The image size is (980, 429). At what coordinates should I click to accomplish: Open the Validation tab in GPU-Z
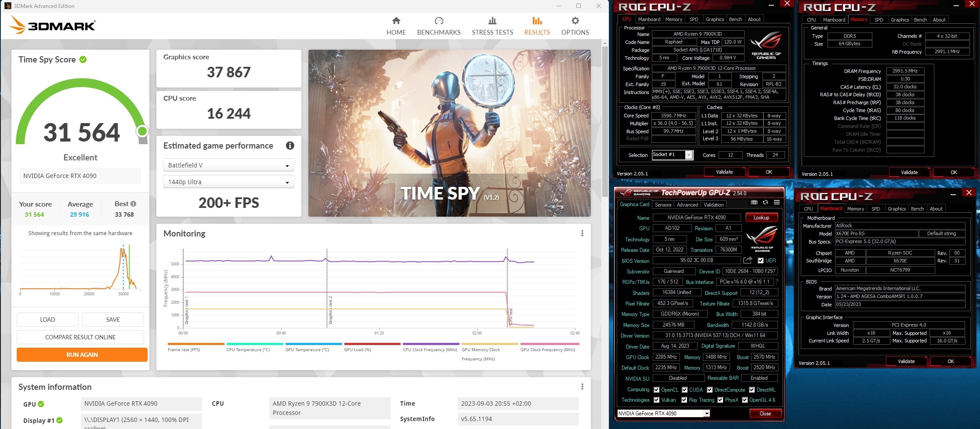tap(713, 205)
